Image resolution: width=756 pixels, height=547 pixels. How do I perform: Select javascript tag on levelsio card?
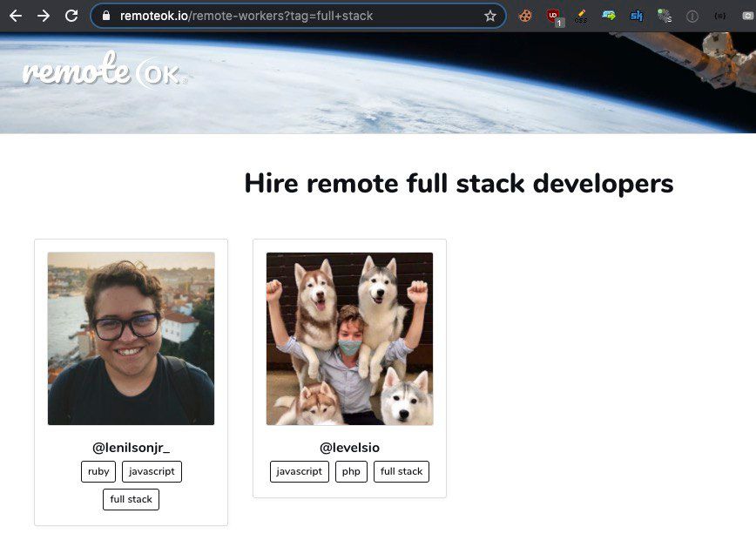(x=300, y=471)
